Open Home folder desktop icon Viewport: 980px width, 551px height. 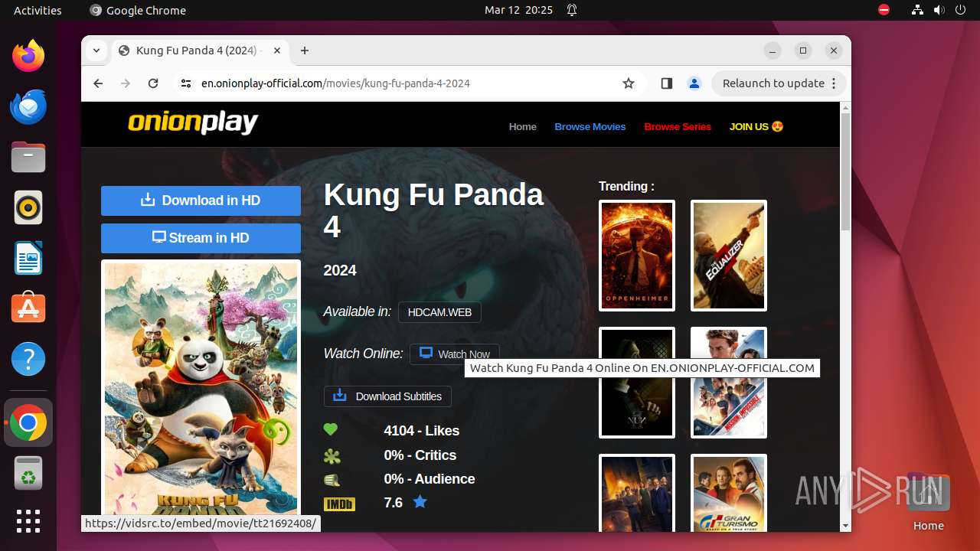[x=928, y=503]
